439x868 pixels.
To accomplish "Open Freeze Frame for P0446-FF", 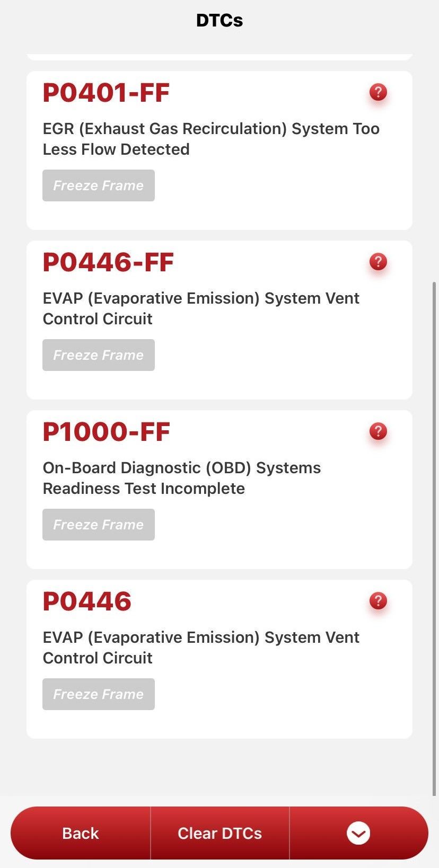I will [99, 355].
